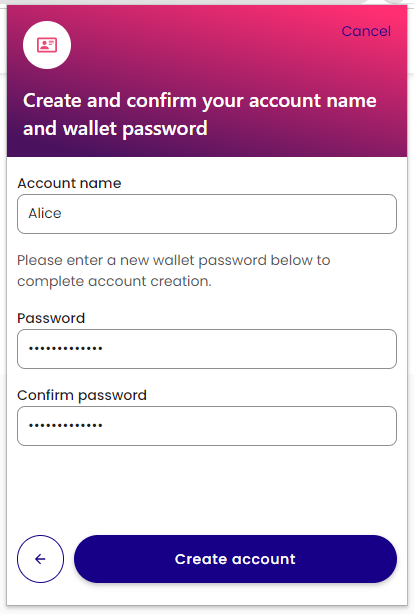
Task: Focus the Account name input field
Action: [207, 214]
